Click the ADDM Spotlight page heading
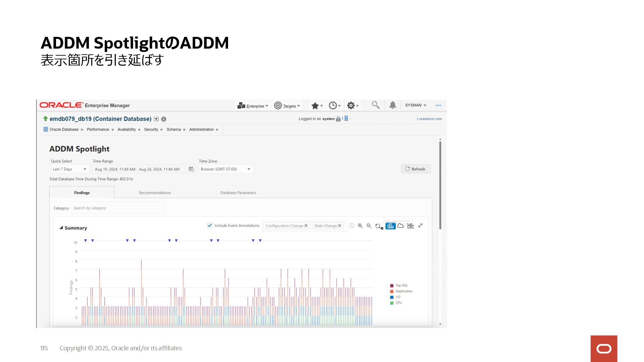 79,149
